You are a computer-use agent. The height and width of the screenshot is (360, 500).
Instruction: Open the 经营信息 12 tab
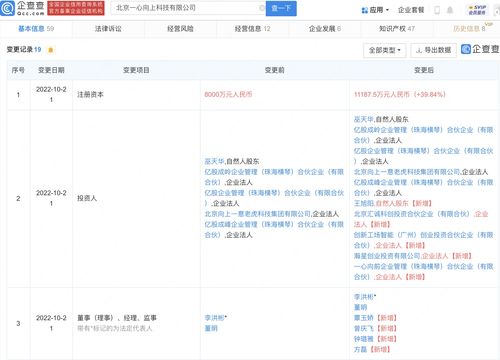coord(252,29)
